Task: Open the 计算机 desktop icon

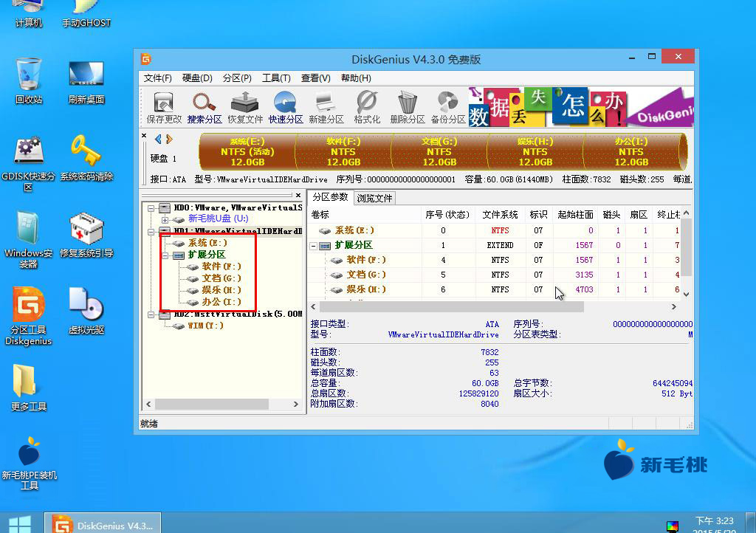Action: tap(29, 15)
